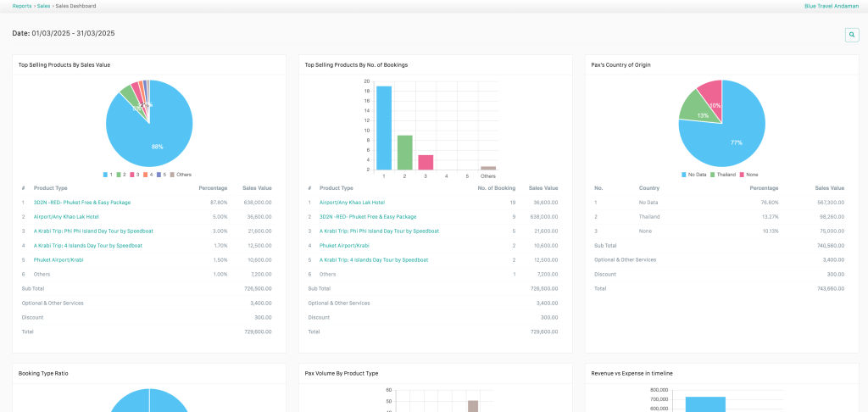Click the tallest blue bar in bookings chart
Viewport: 868px width, 412px height.
[x=384, y=127]
